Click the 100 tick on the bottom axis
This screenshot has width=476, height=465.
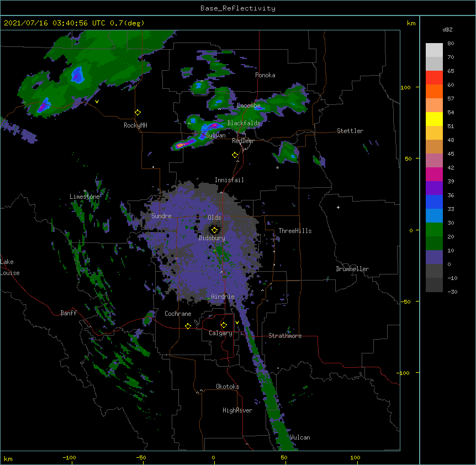[x=355, y=457]
